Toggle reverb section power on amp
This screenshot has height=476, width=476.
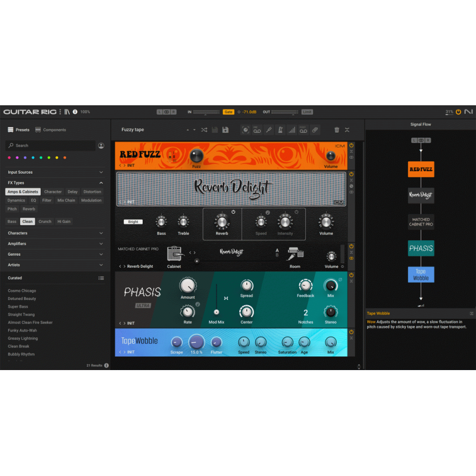(233, 212)
